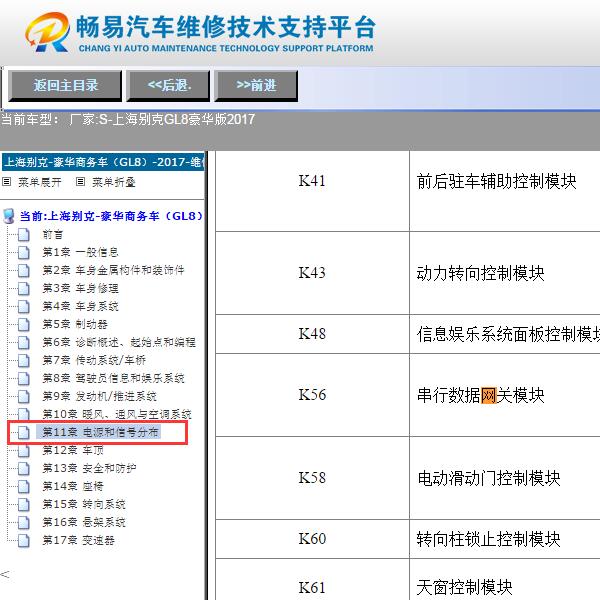Expand all menus via 菜单展开
600x600 pixels.
(39, 182)
